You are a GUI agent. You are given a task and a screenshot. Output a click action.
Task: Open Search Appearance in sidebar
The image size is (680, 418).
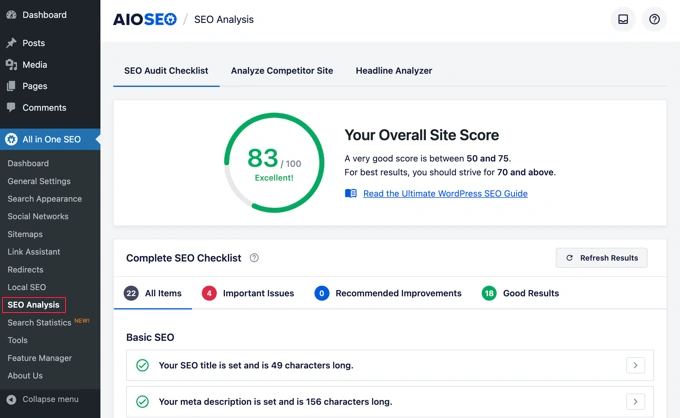45,199
